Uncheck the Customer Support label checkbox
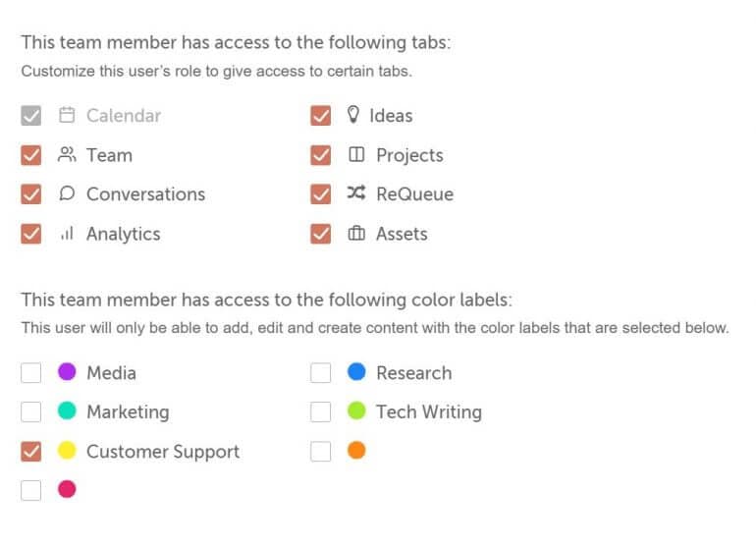 click(x=30, y=451)
